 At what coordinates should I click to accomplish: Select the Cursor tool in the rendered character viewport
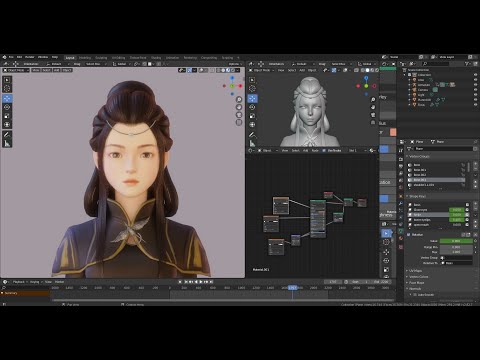point(7,89)
